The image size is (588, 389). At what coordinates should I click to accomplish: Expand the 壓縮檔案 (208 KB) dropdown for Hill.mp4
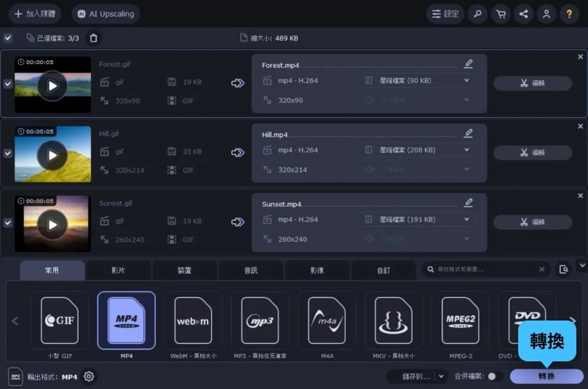click(x=466, y=149)
